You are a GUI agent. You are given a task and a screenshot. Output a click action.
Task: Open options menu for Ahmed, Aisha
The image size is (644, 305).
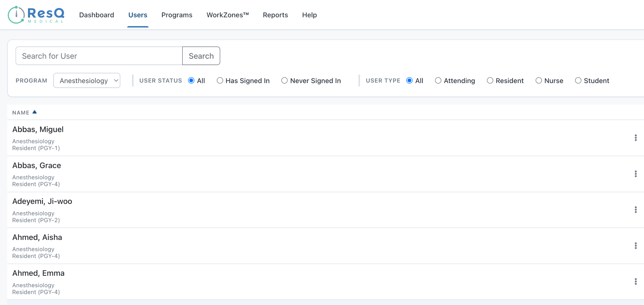[635, 246]
